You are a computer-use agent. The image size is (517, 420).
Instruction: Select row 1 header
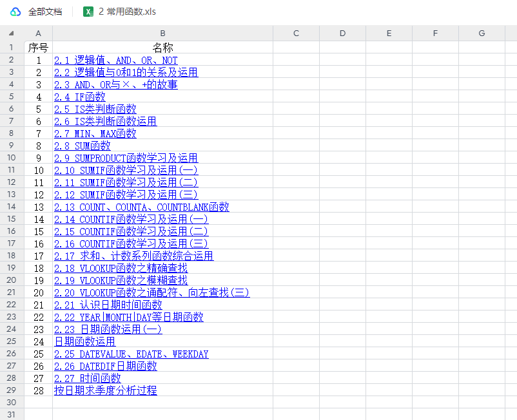[12, 47]
